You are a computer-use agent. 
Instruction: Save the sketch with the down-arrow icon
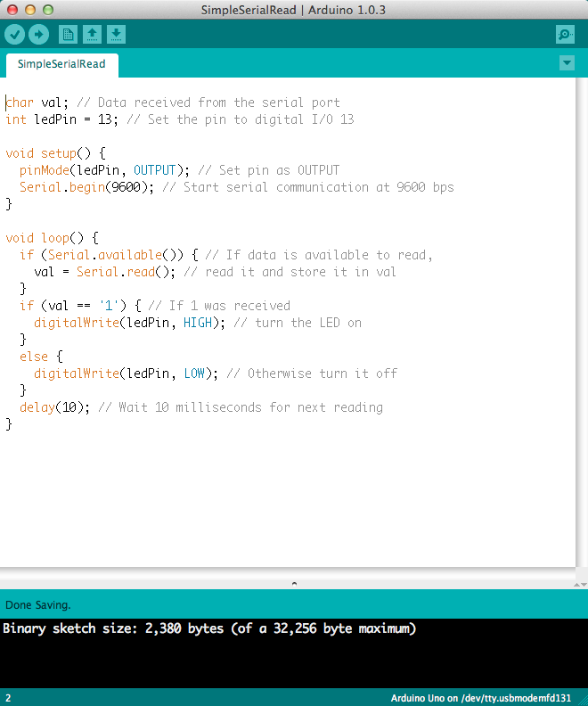(116, 35)
